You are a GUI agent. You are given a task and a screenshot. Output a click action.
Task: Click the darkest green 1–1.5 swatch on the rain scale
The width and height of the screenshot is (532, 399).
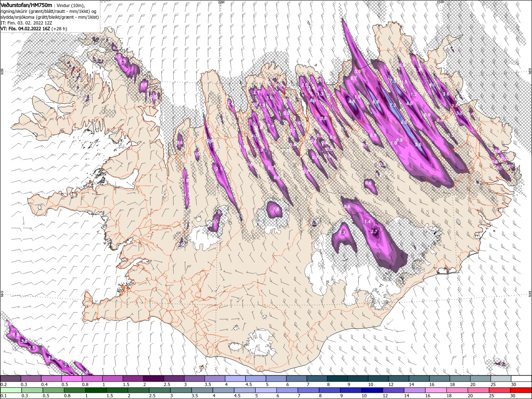coord(96,390)
